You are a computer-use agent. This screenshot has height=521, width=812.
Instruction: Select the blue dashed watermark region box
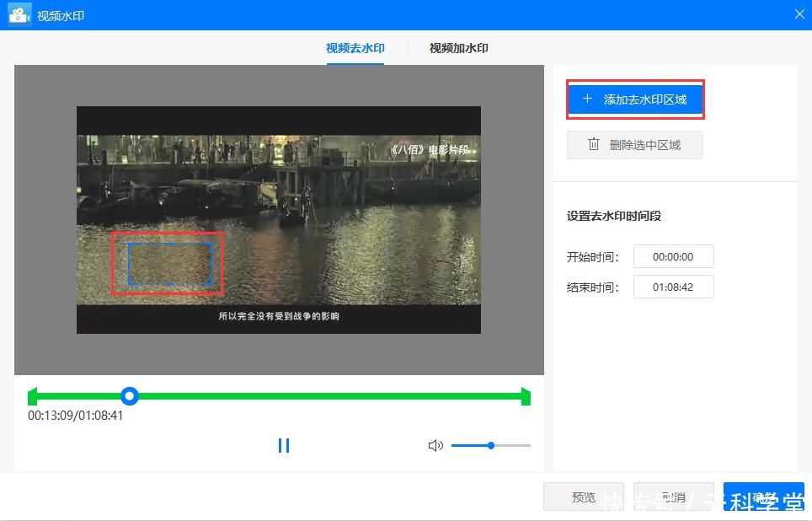click(x=170, y=263)
